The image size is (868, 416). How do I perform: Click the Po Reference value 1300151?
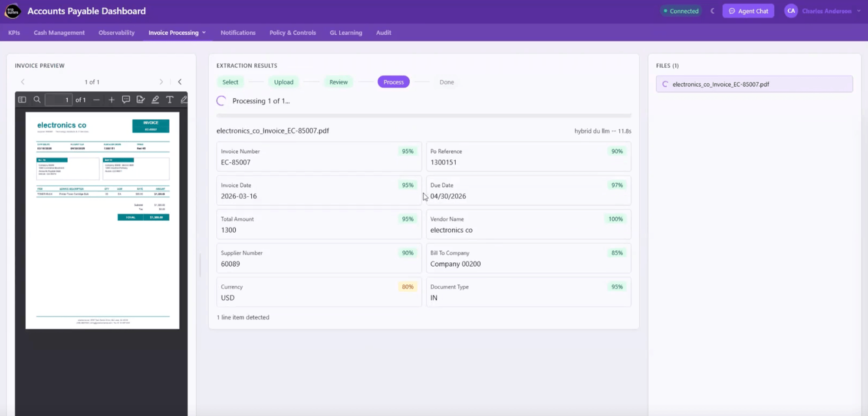443,162
